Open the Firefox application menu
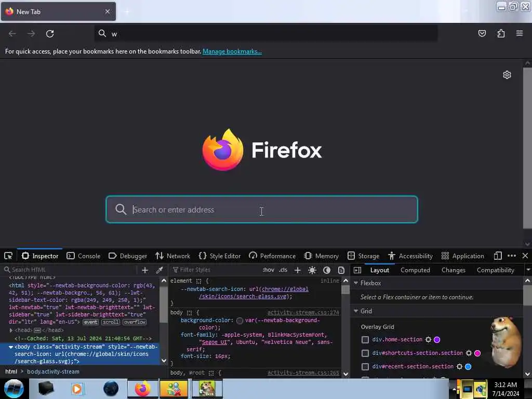Screen dimensions: 532x399 click(x=520, y=33)
